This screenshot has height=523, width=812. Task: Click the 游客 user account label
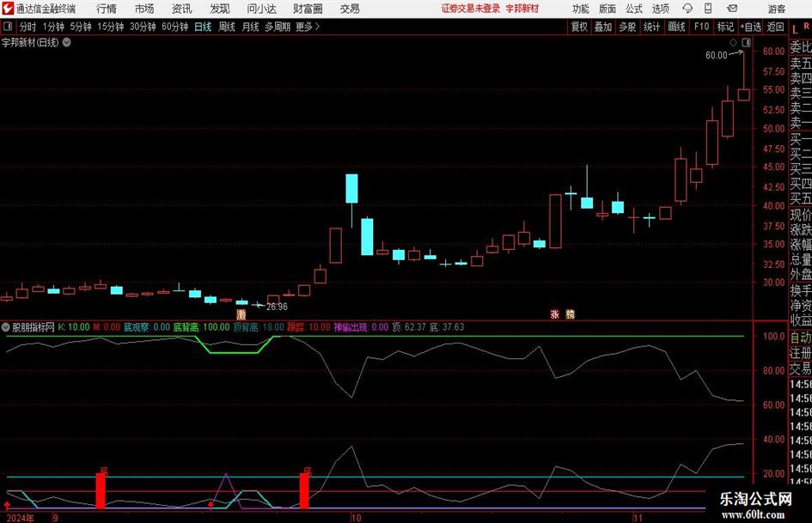[x=777, y=9]
